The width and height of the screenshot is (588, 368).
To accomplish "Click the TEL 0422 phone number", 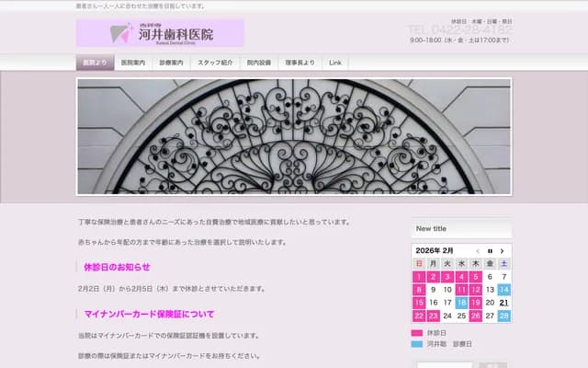I will (x=459, y=30).
